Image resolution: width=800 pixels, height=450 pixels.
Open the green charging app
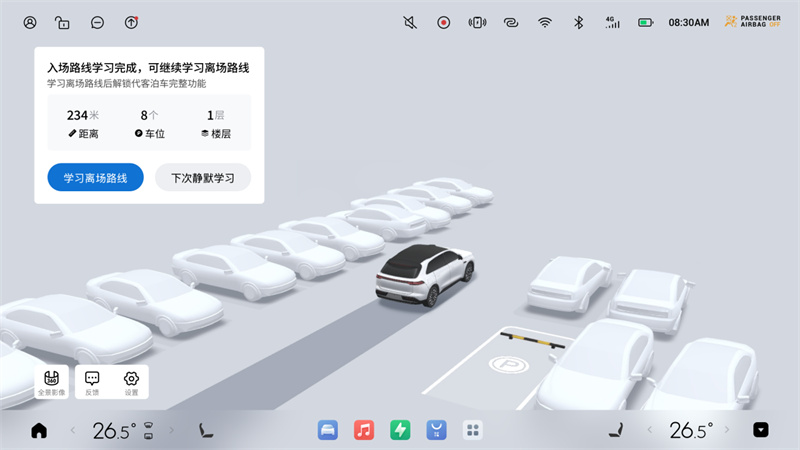tap(400, 430)
